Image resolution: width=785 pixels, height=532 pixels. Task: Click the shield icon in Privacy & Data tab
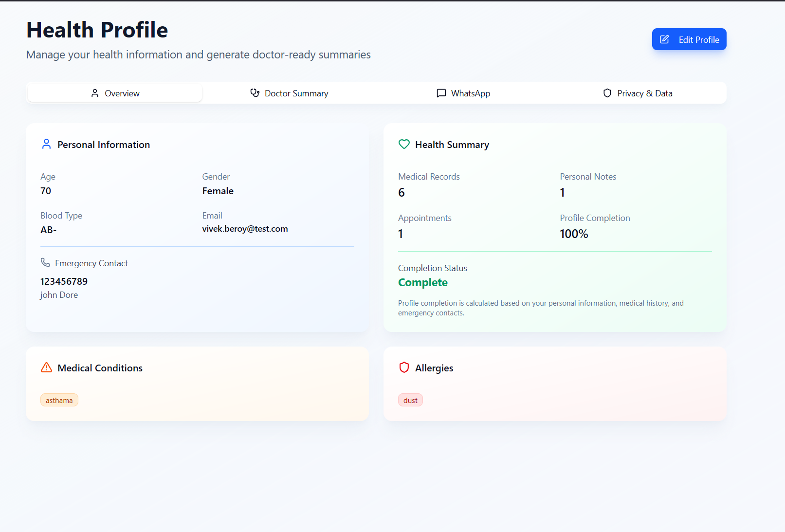(x=607, y=93)
